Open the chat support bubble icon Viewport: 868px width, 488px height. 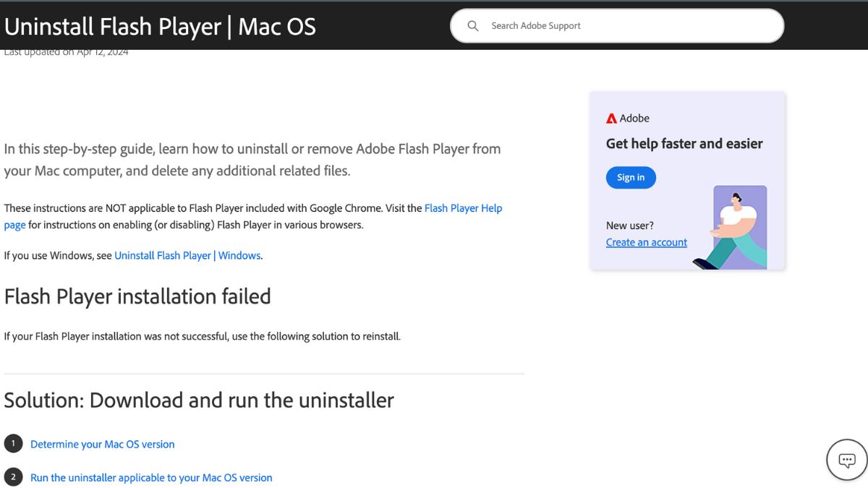point(846,459)
